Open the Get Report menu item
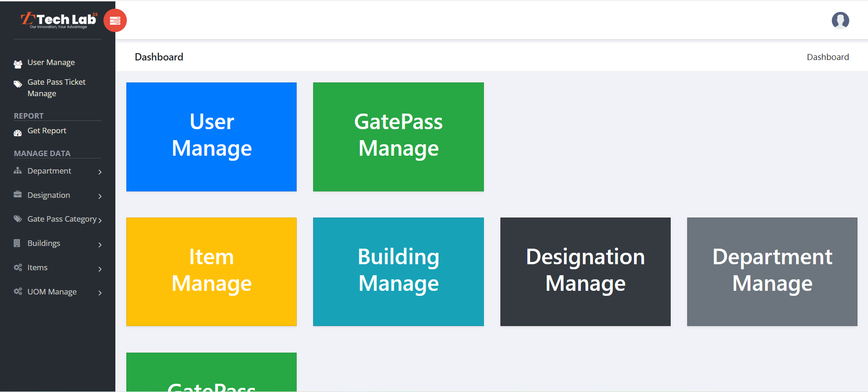This screenshot has height=392, width=868. pyautogui.click(x=47, y=131)
